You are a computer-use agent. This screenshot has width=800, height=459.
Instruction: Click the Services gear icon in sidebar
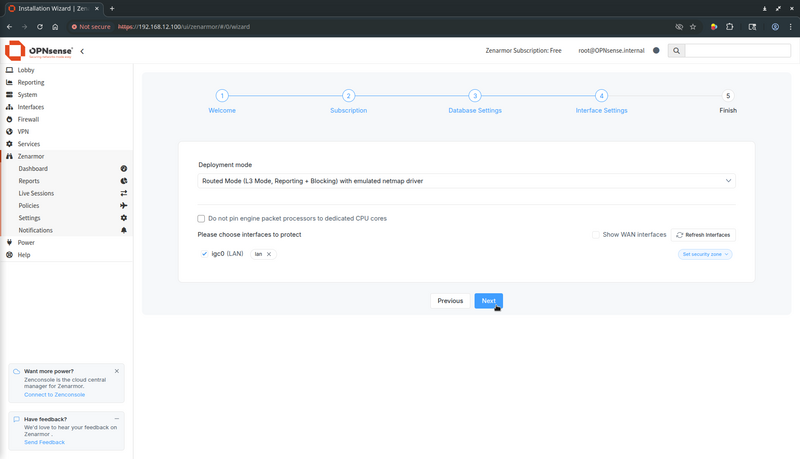(9, 144)
